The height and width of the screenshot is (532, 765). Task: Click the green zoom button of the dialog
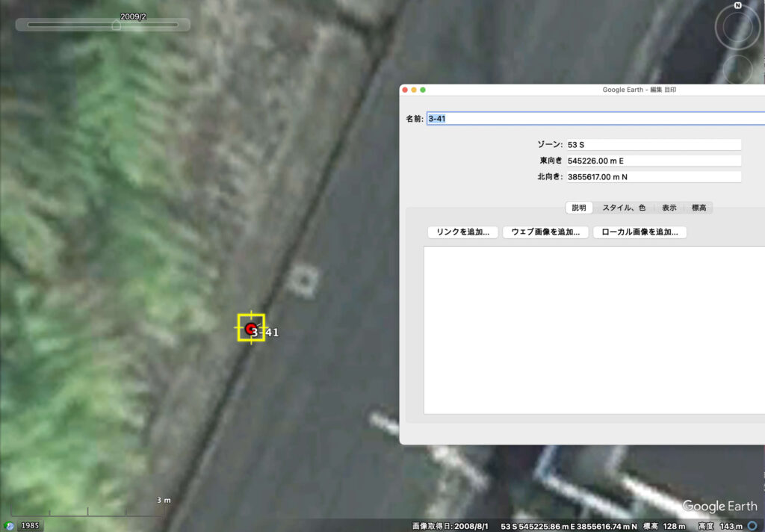(x=423, y=90)
